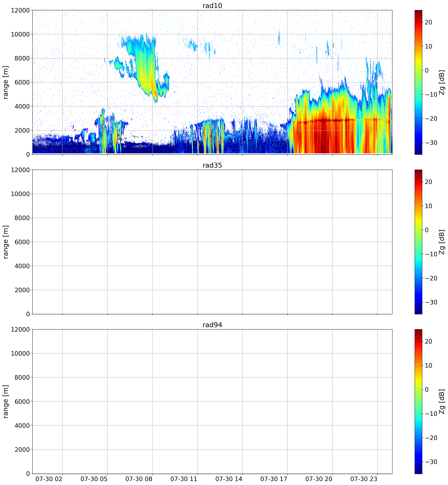Click the colorbar beside the rad10 plot
Viewport: 448px width, 485px height.
point(418,82)
